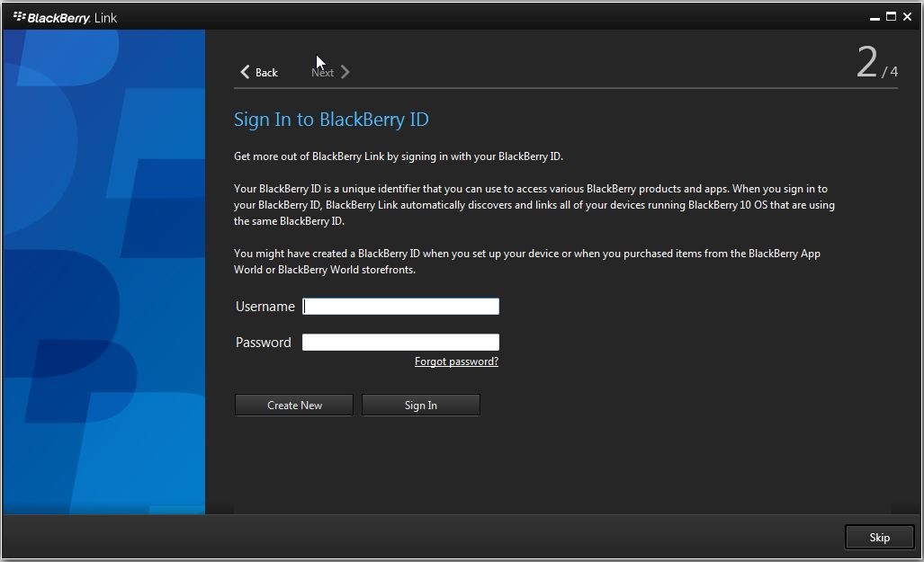Image resolution: width=924 pixels, height=562 pixels.
Task: Click into the Password field
Action: (x=400, y=342)
